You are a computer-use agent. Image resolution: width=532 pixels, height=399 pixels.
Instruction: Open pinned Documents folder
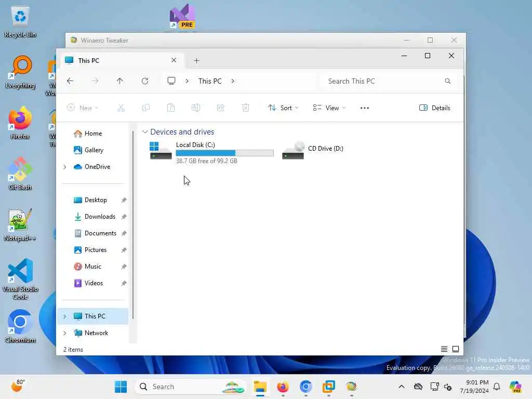tap(100, 233)
